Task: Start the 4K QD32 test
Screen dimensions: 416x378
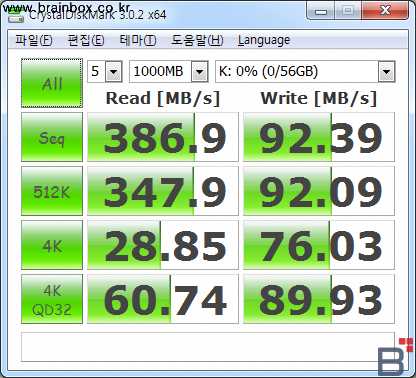Action: pyautogui.click(x=52, y=299)
